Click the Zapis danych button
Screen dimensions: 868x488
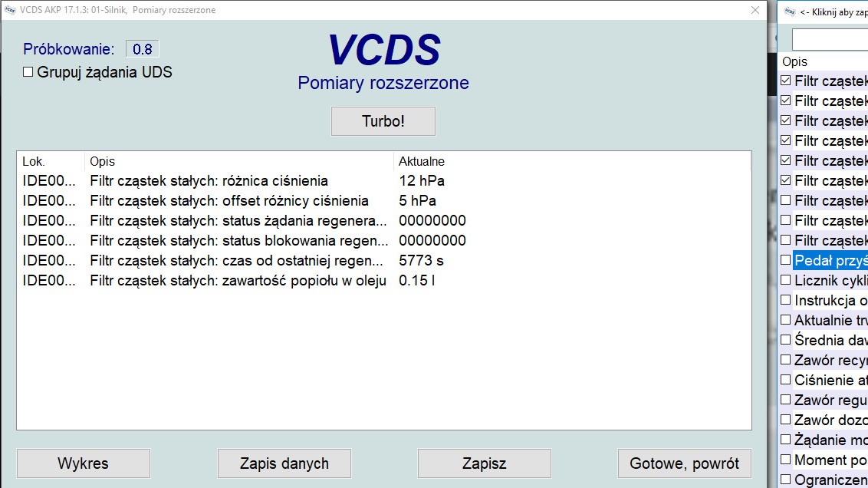[x=284, y=463]
